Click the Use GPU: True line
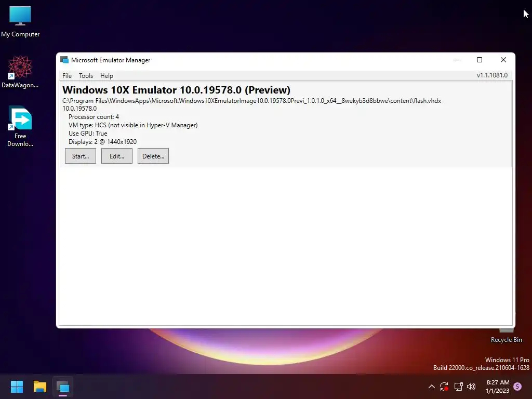 click(88, 134)
